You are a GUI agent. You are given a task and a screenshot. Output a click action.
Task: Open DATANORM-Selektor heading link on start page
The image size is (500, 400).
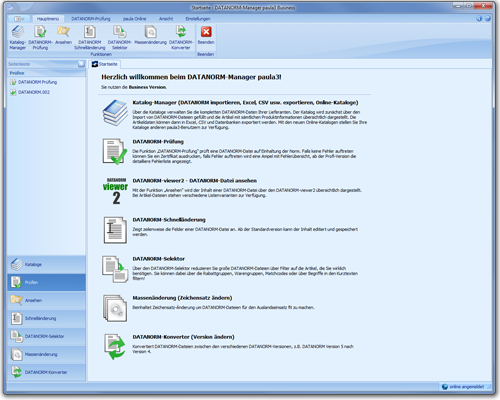pyautogui.click(x=159, y=259)
